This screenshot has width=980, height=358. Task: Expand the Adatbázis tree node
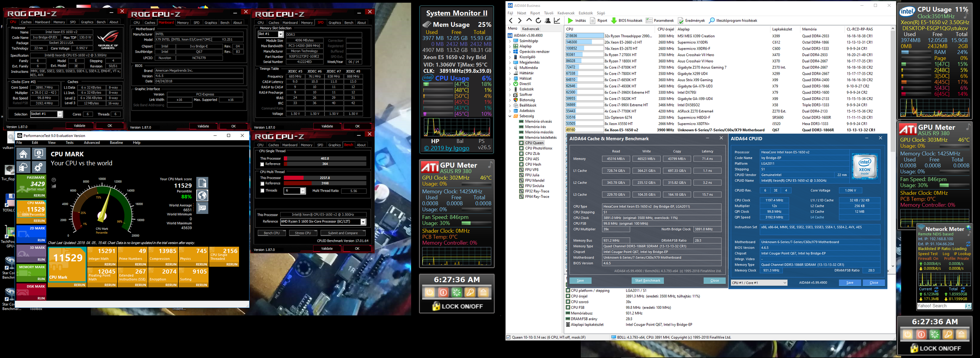click(510, 111)
